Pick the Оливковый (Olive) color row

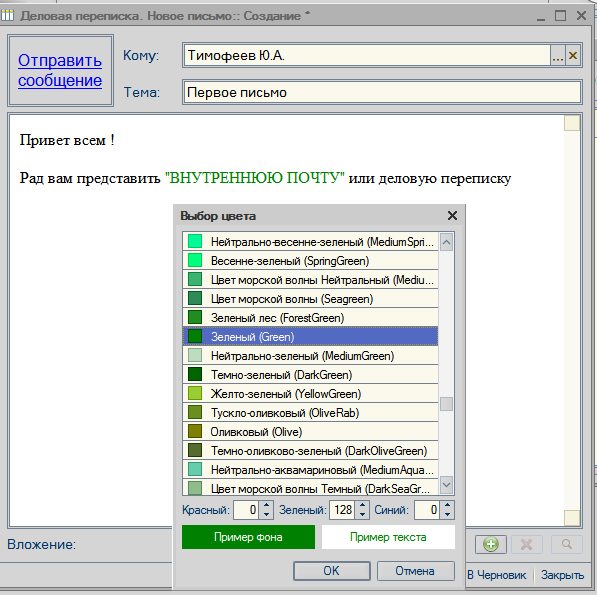click(310, 432)
